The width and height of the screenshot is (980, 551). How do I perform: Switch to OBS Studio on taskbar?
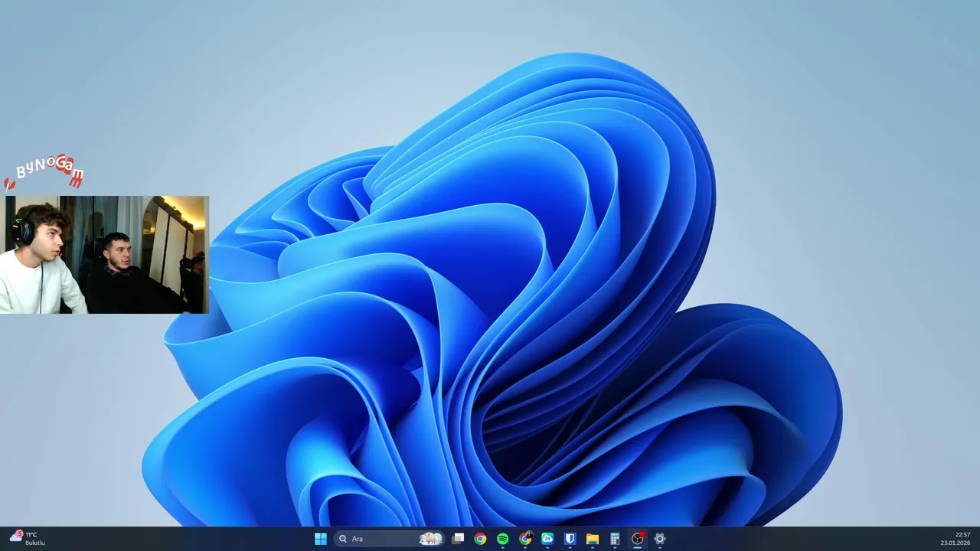[x=637, y=539]
